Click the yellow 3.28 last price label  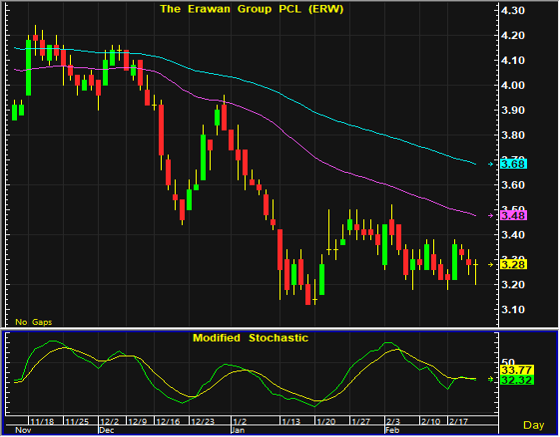click(x=513, y=265)
